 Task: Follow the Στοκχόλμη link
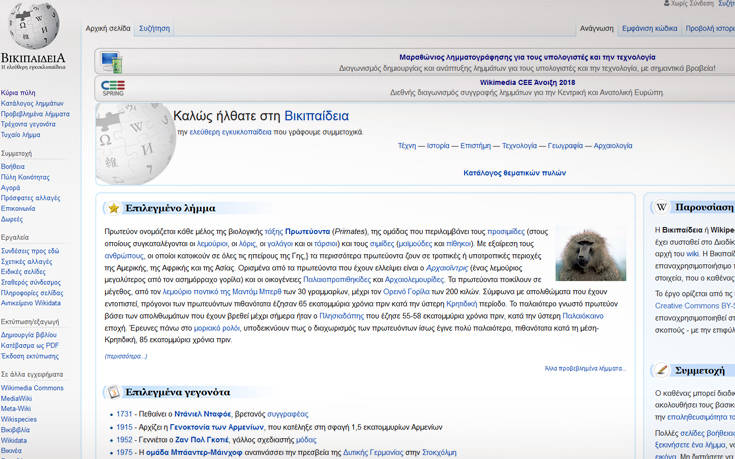click(x=439, y=453)
